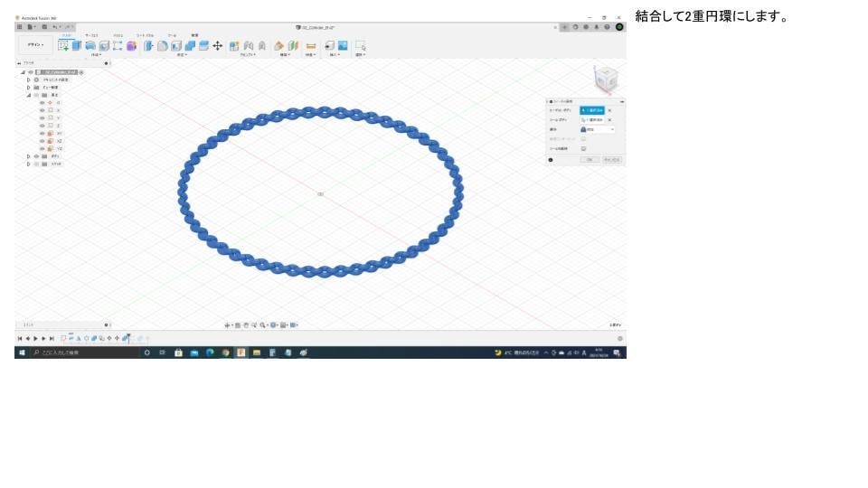The image size is (868, 488).
Task: Click the ViewCube
Action: point(606,79)
